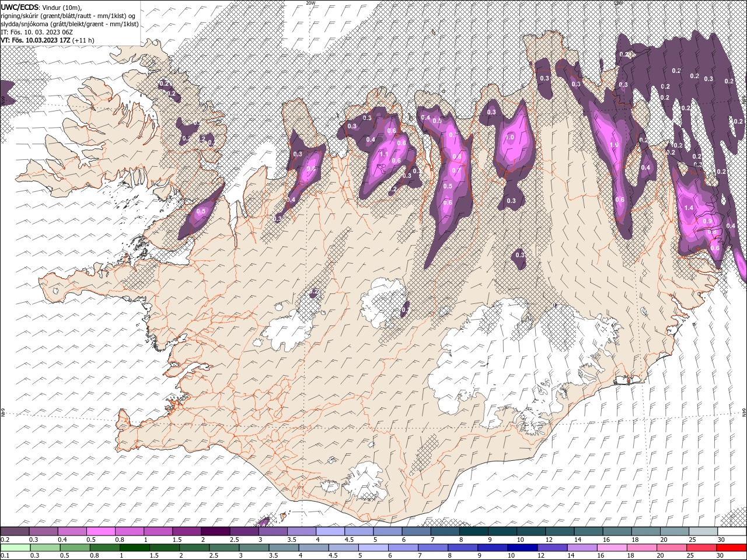This screenshot has height=560, width=747.
Task: Click the 'IT: Fös. 10. 03. 2023 06Z' line
Action: tap(36, 32)
